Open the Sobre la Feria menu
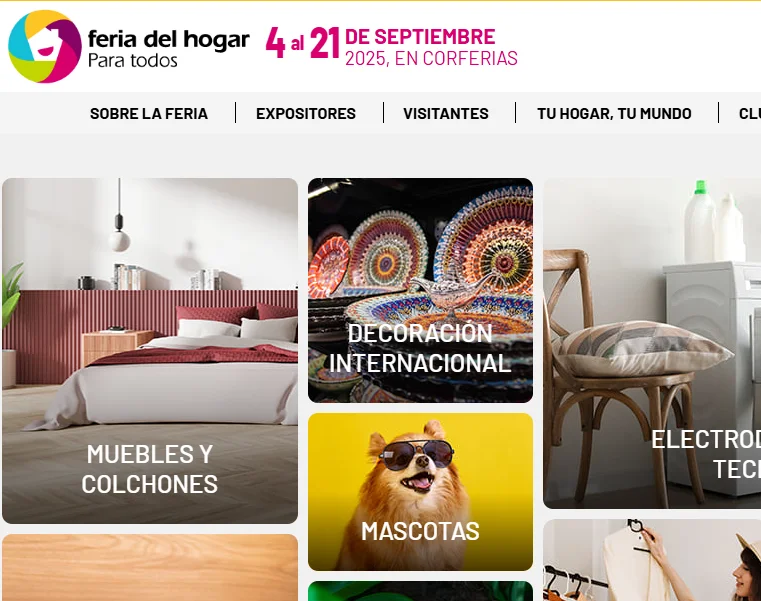Screen dimensions: 761x601 [149, 114]
